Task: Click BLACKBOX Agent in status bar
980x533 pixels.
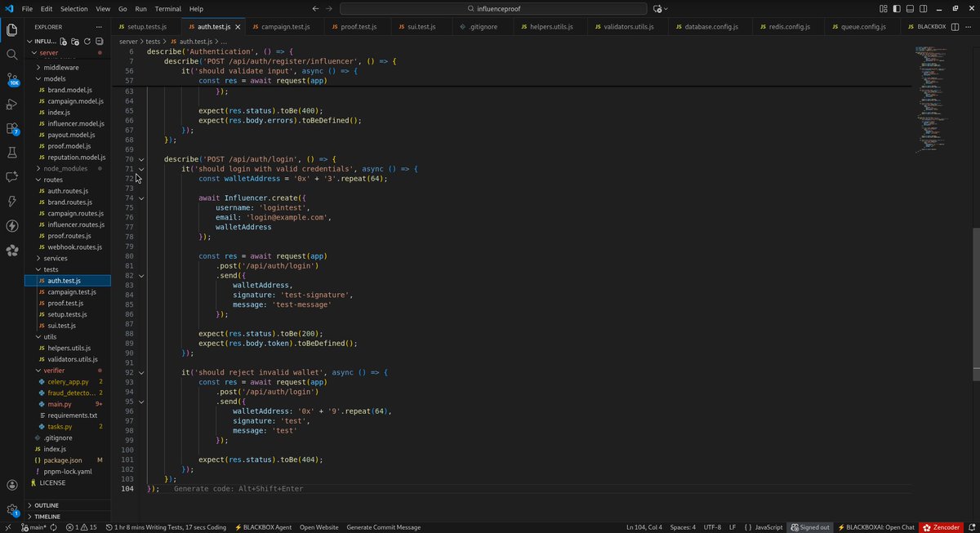Action: point(263,527)
